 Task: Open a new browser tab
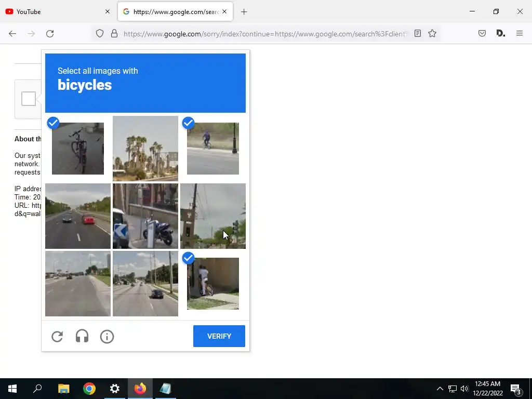[244, 12]
